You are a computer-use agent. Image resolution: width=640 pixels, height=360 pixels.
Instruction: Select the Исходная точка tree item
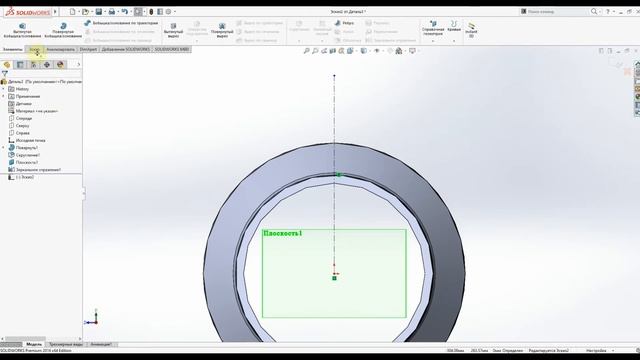pyautogui.click(x=27, y=140)
